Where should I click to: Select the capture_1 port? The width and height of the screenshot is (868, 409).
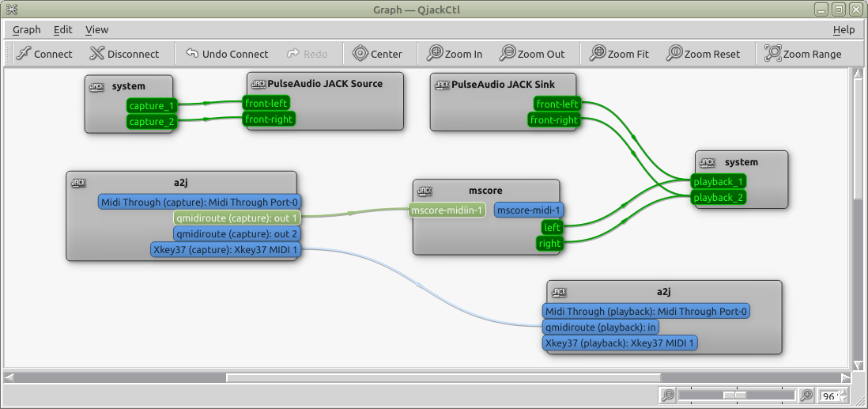point(152,106)
